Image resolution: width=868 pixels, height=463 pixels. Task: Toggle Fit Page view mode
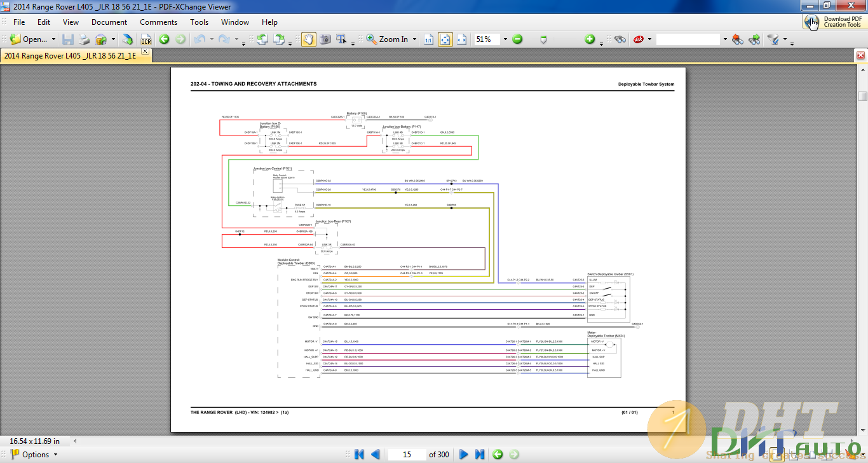pos(445,39)
